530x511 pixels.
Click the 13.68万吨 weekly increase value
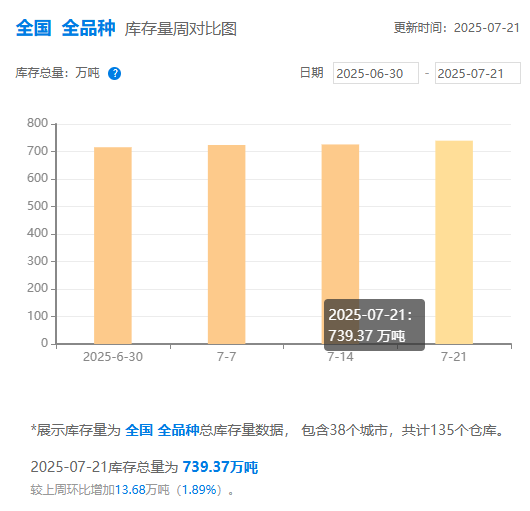pyautogui.click(x=142, y=490)
